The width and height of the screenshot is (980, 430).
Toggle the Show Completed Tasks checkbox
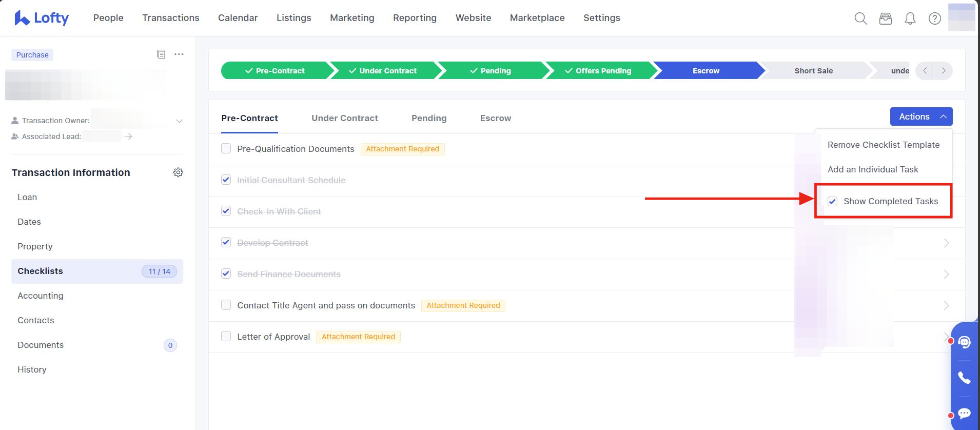click(833, 202)
